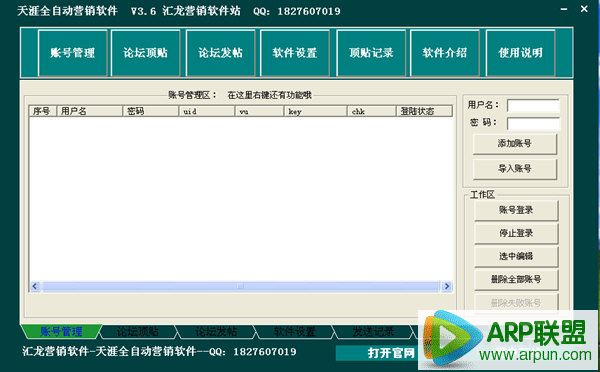600x372 pixels.
Task: Click the key column header
Action: 316,111
